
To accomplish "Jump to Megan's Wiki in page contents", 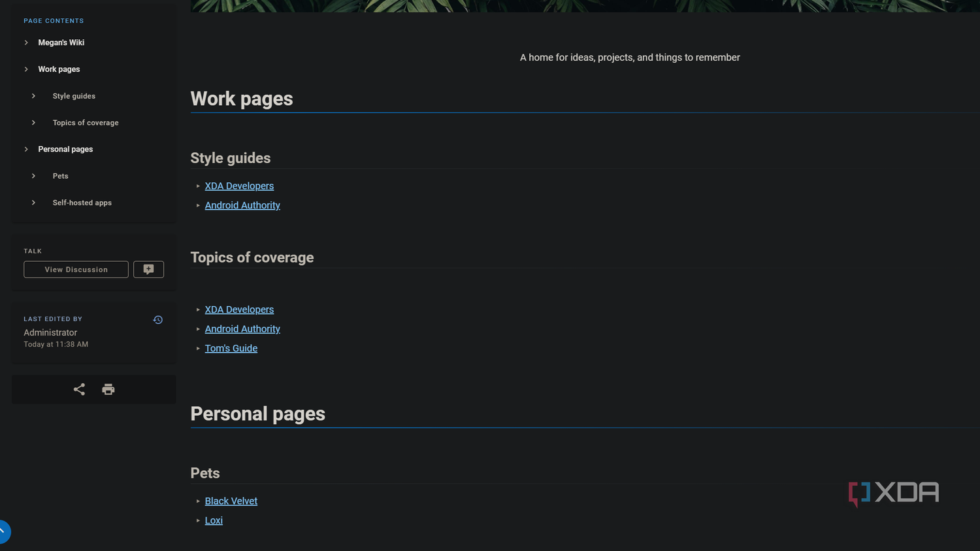I will [x=61, y=42].
